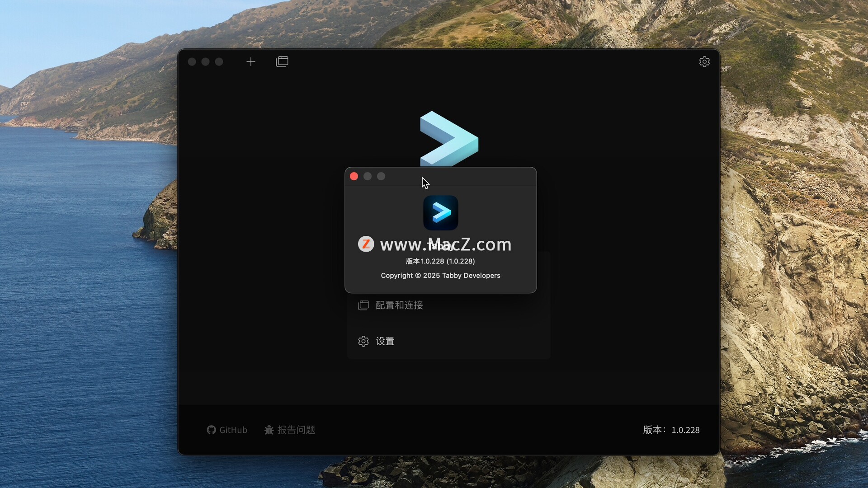Click the Copyright 2025 Tabby Developers text
868x488 pixels.
[x=440, y=275]
